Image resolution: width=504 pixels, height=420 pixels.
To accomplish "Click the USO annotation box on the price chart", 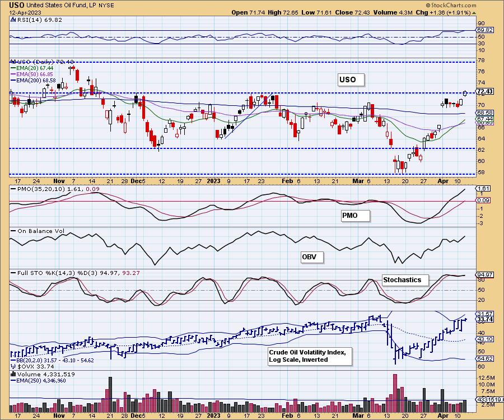I will pyautogui.click(x=351, y=80).
